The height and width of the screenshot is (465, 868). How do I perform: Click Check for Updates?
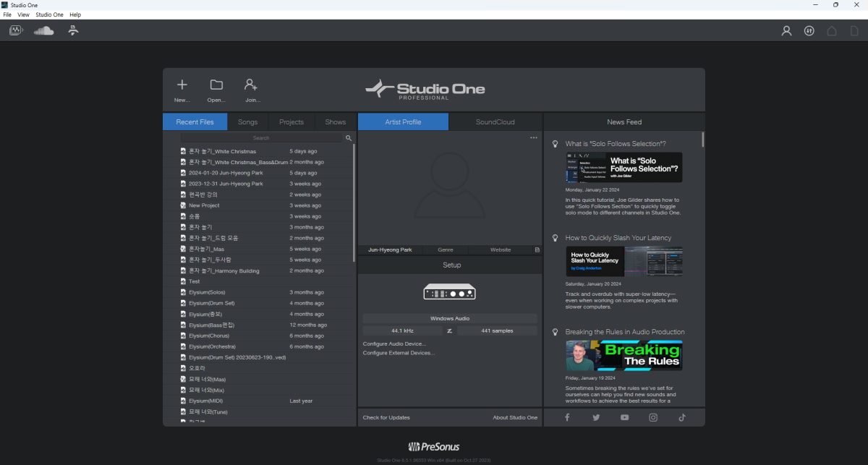[x=386, y=417]
